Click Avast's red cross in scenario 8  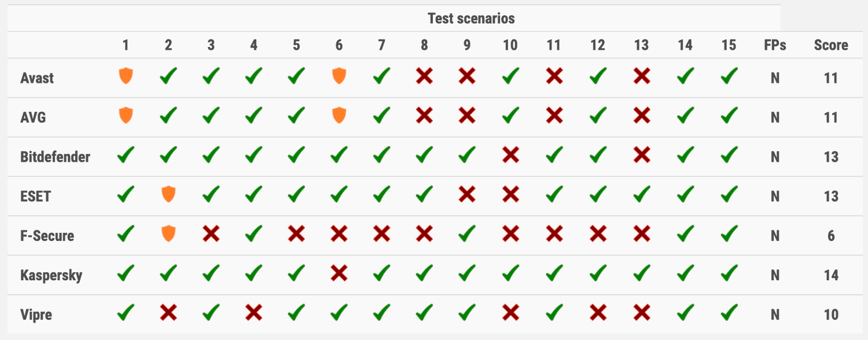point(425,76)
